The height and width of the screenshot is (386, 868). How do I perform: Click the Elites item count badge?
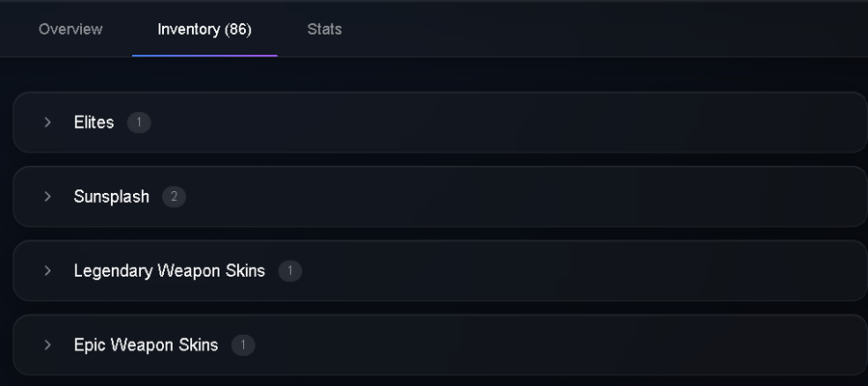tap(139, 123)
